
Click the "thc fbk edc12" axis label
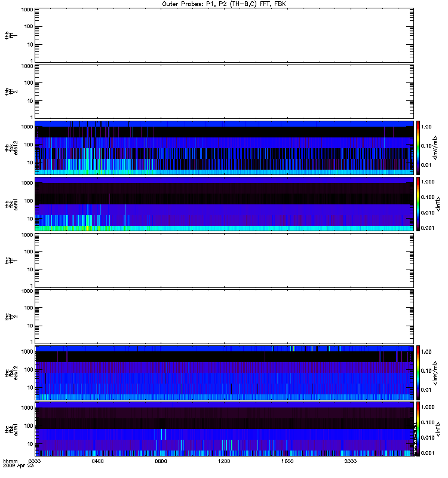(x=11, y=373)
